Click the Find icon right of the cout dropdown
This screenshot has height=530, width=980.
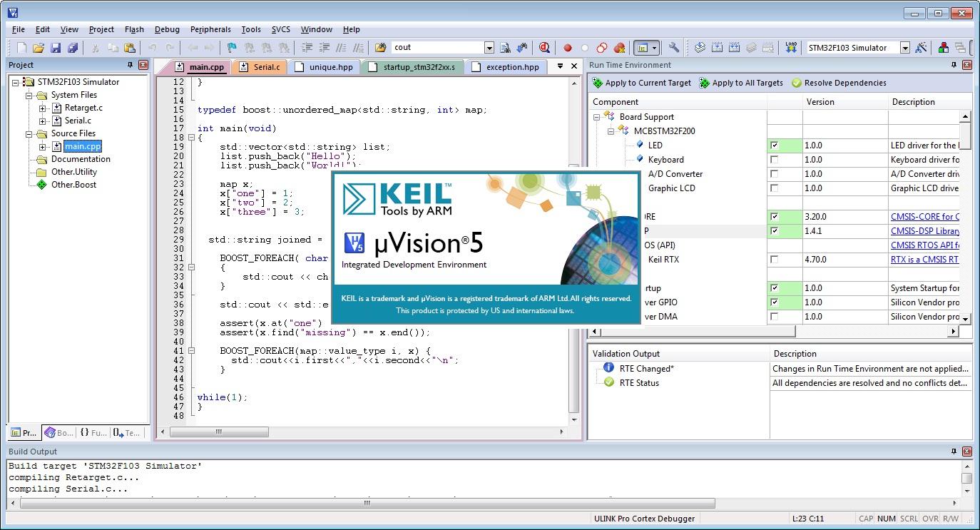click(505, 48)
